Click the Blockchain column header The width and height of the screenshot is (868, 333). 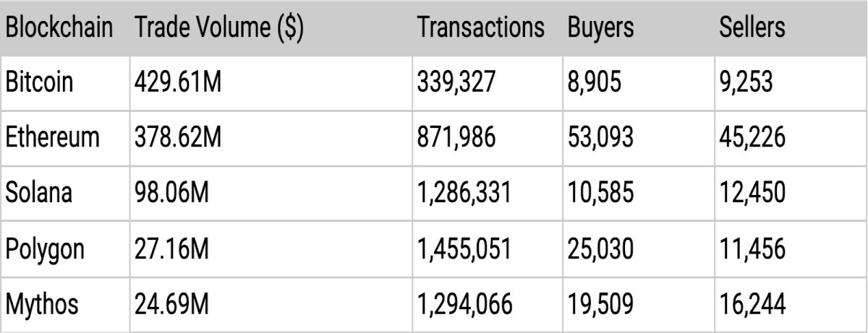point(59,27)
